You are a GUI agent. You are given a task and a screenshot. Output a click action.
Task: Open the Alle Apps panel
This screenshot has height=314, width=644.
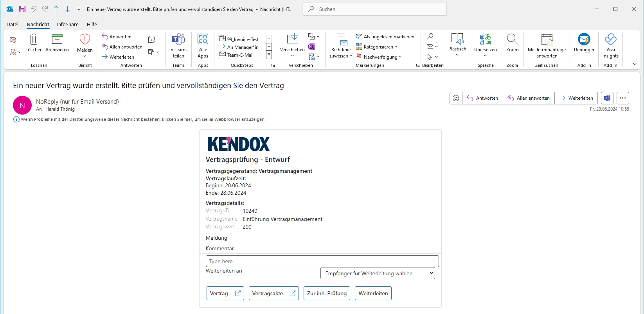[203, 45]
